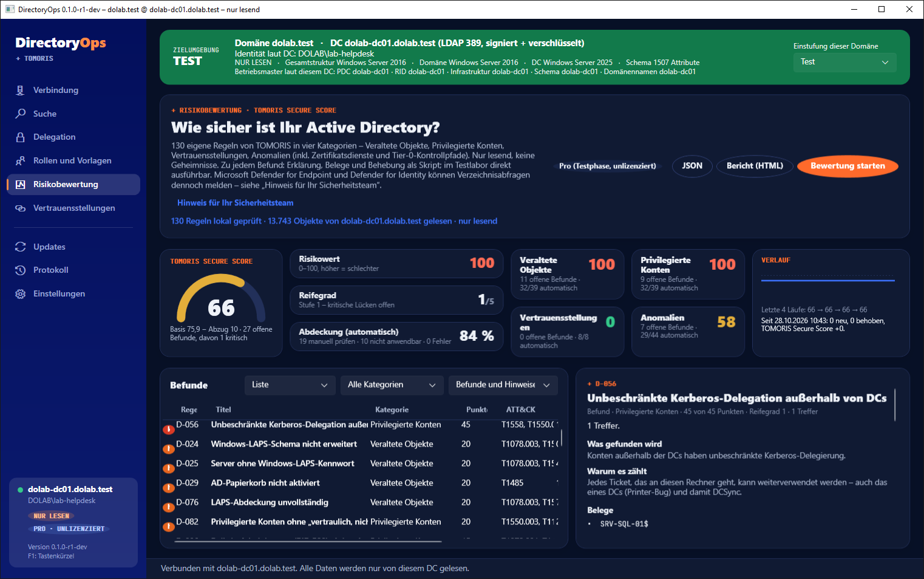The image size is (924, 579).
Task: Click the Anomalien 58 score card
Action: coord(688,332)
